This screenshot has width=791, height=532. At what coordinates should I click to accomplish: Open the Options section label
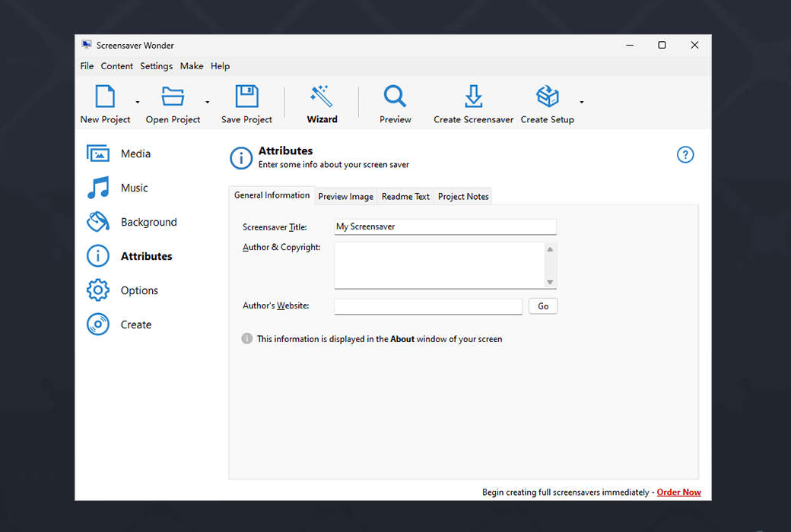[x=139, y=290]
